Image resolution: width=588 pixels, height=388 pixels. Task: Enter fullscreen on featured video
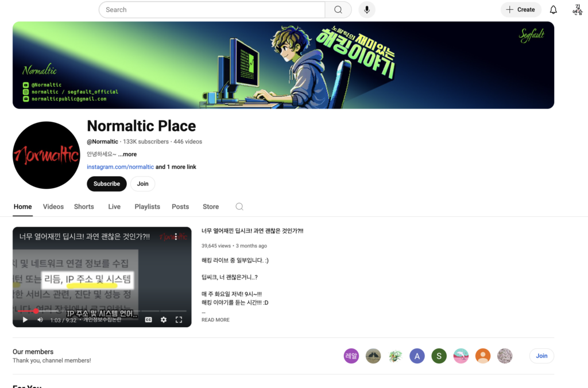pos(179,320)
